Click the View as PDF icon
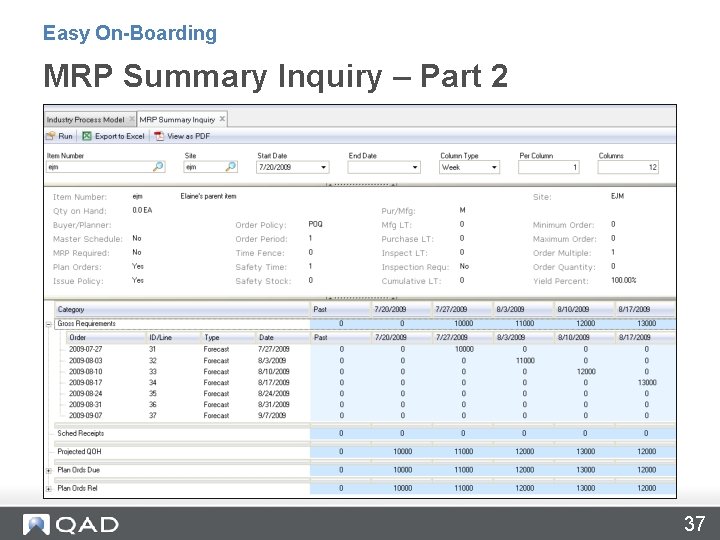This screenshot has height=540, width=720. pos(159,136)
